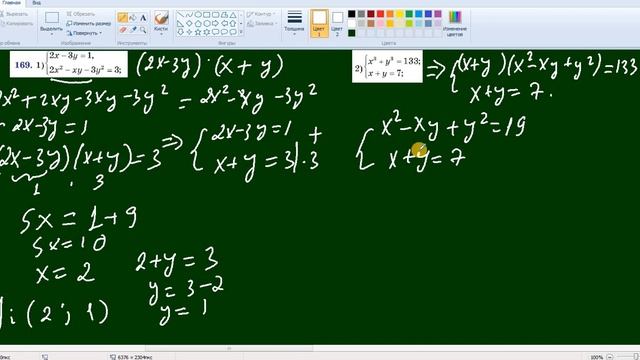
Task: Open the Заливка fill dropdown
Action: [261, 24]
